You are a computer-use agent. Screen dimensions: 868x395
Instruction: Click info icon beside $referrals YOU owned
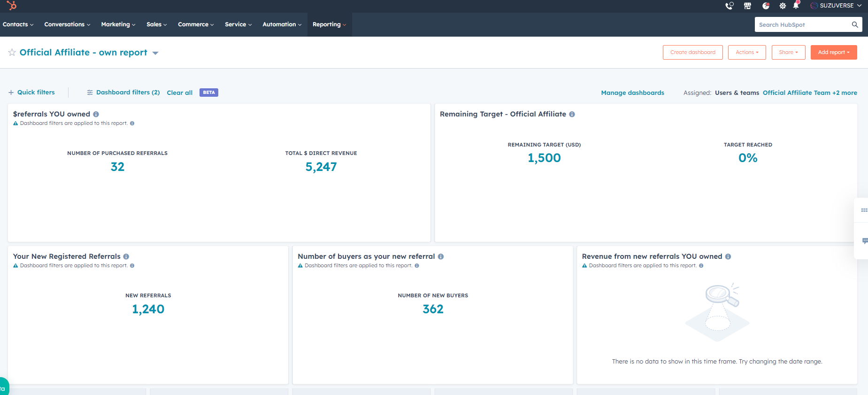[96, 114]
